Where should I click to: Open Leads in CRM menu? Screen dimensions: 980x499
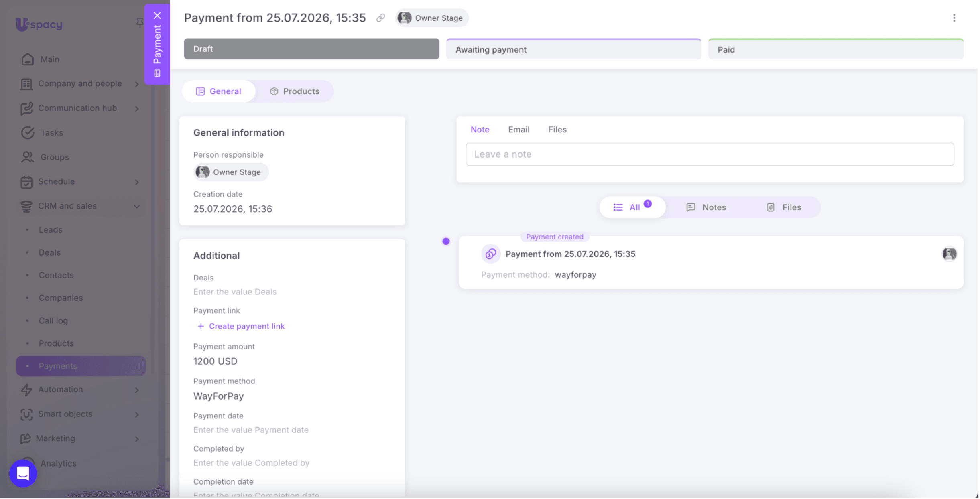click(x=50, y=230)
